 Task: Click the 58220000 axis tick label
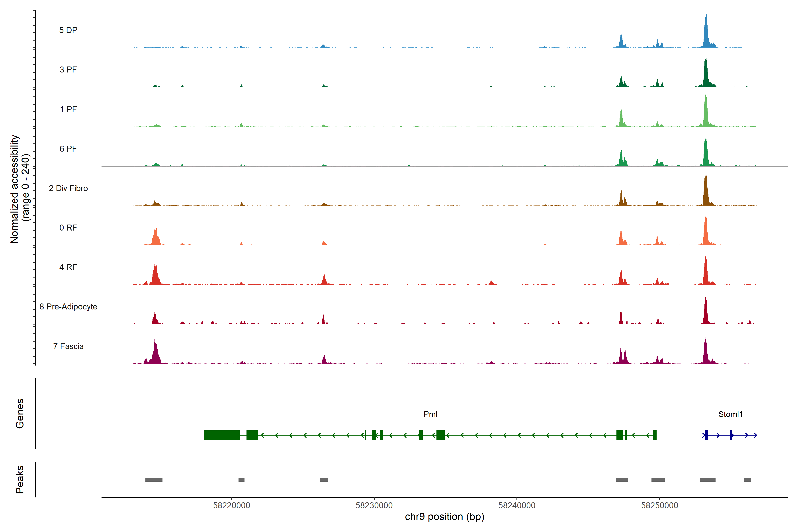pos(231,505)
